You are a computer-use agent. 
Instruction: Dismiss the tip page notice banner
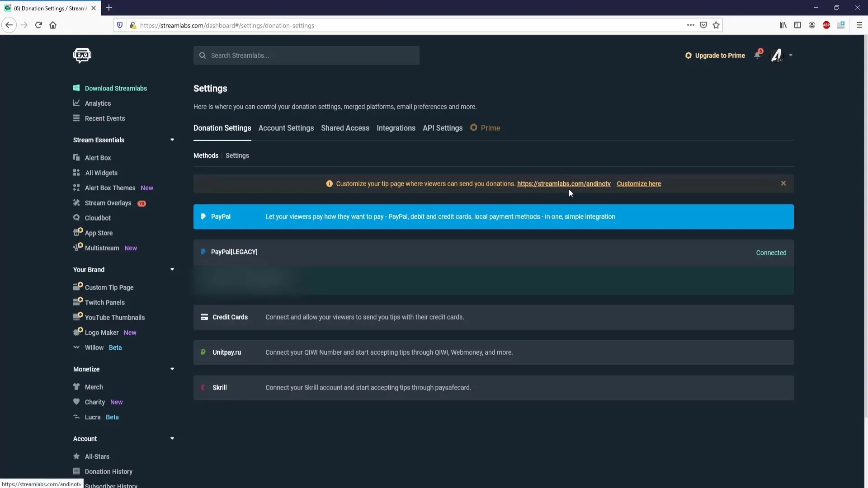tap(783, 183)
